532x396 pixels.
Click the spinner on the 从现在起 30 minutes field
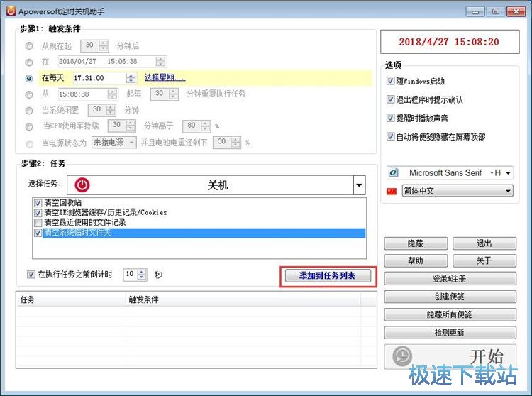(104, 45)
